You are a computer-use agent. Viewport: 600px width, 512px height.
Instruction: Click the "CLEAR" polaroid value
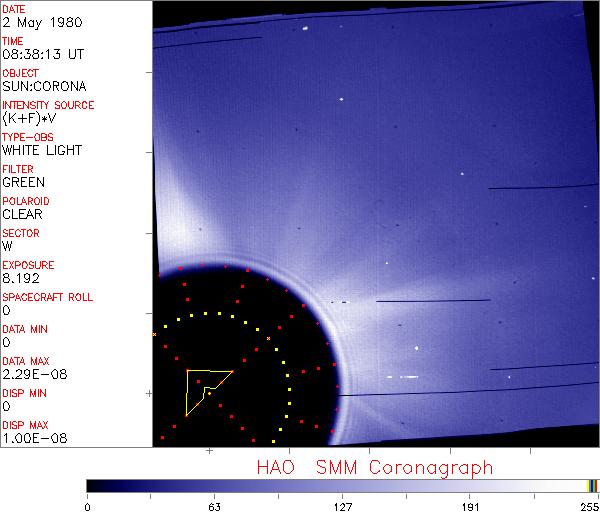pyautogui.click(x=22, y=215)
